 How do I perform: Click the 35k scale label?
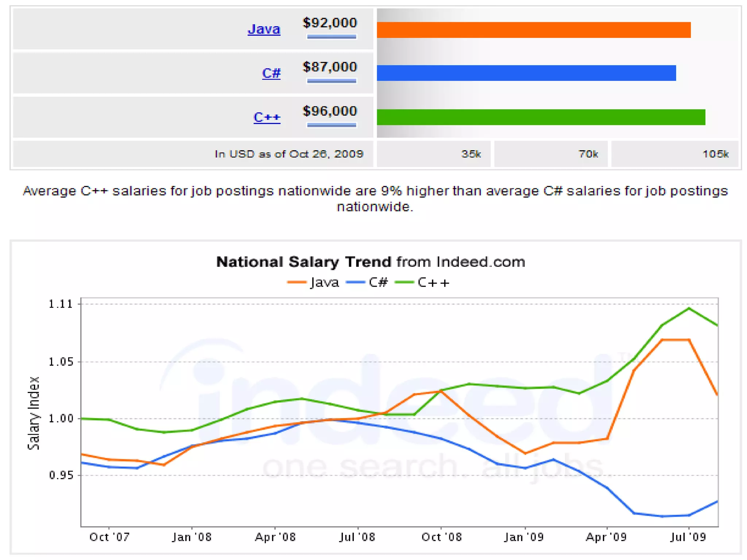(x=471, y=154)
